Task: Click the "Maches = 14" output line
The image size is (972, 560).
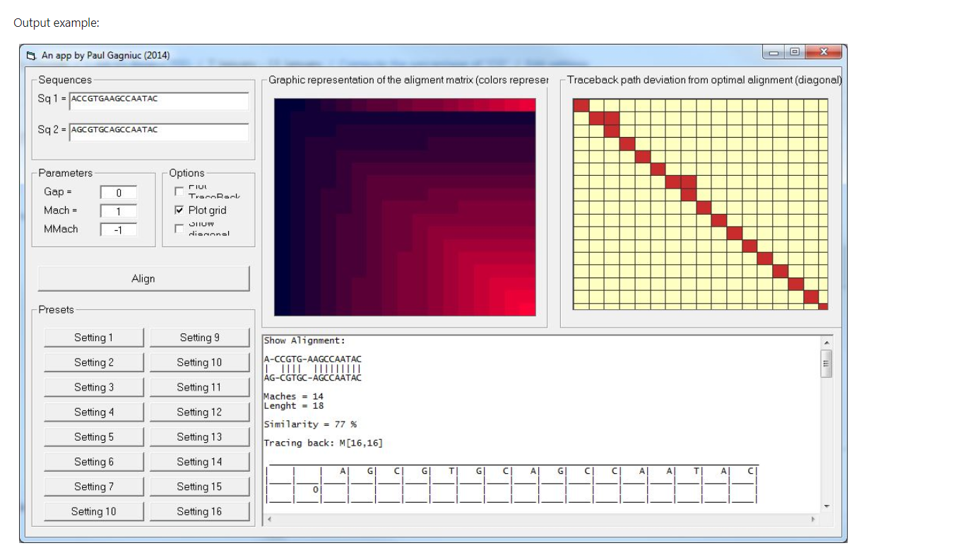Action: point(293,396)
